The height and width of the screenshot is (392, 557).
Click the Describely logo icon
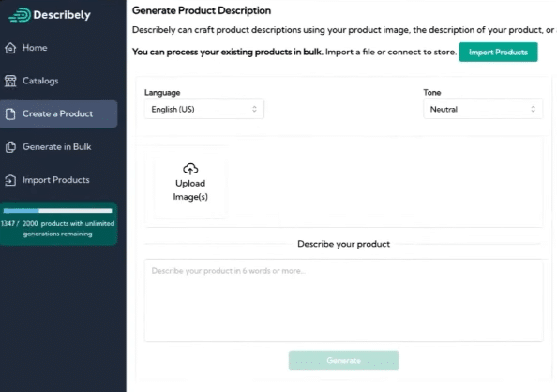20,15
